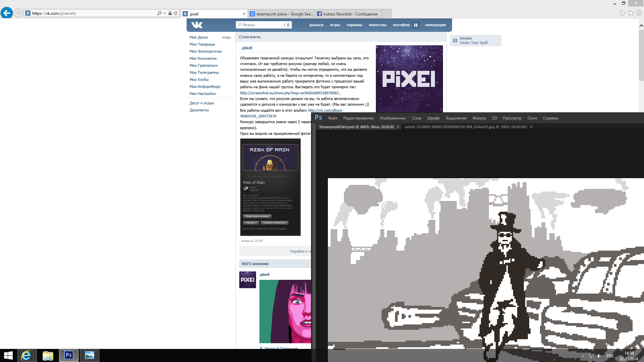Screen dimensions: 644x362
Task: Open Мое Информбюро in sidebar
Action: [x=205, y=87]
